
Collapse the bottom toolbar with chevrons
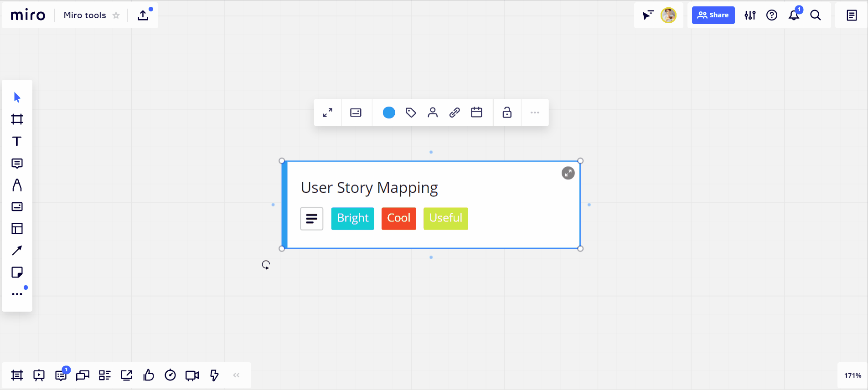pyautogui.click(x=236, y=375)
